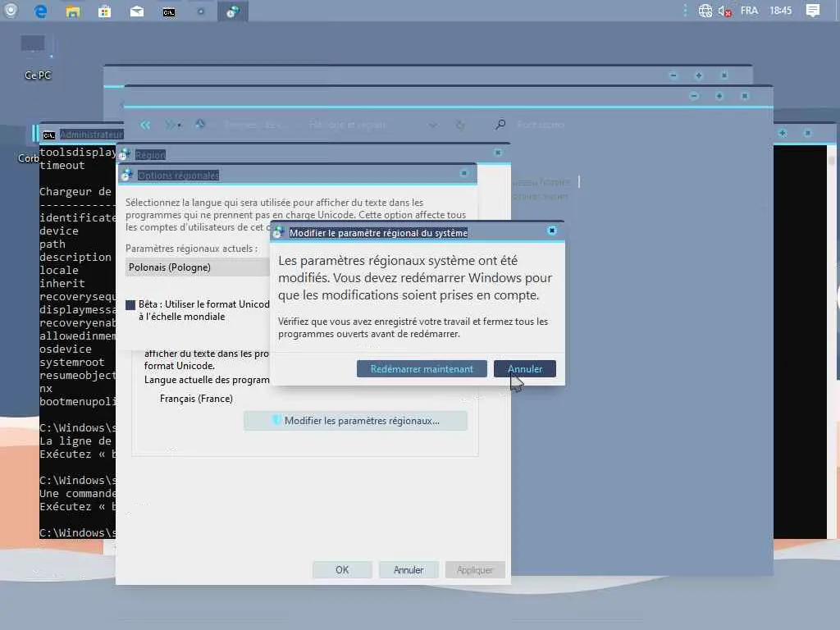The height and width of the screenshot is (630, 840).
Task: Switch the FRA input language indicator
Action: pyautogui.click(x=749, y=10)
